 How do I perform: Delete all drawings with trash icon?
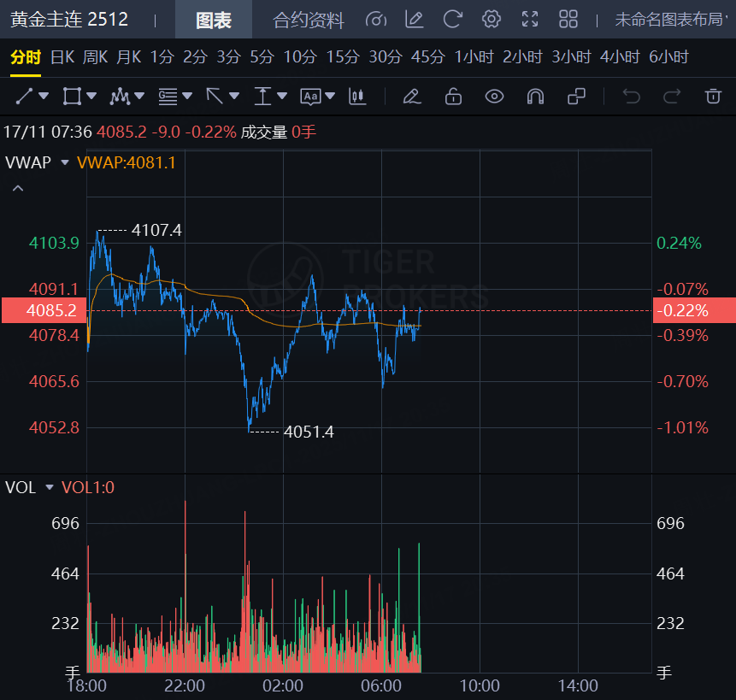tap(713, 97)
